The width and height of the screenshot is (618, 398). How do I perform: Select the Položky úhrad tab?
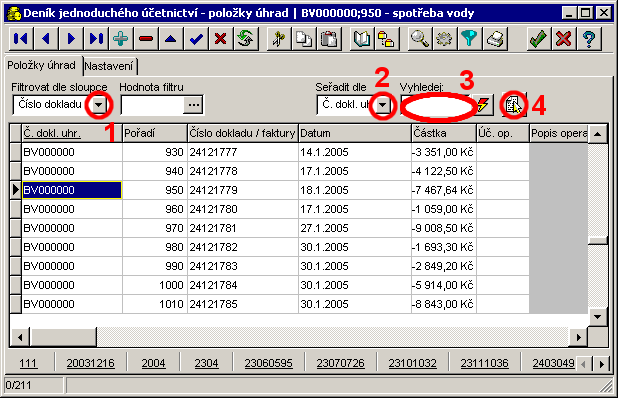tap(41, 65)
